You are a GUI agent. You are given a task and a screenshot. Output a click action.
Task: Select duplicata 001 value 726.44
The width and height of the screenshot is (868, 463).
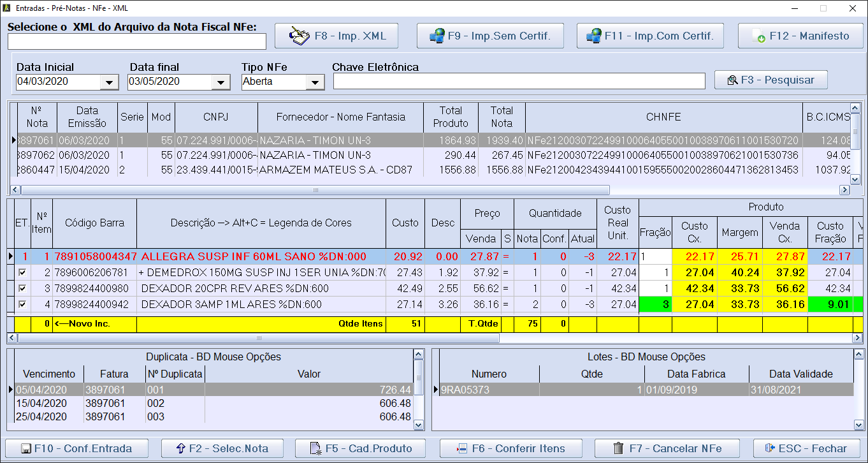click(213, 390)
